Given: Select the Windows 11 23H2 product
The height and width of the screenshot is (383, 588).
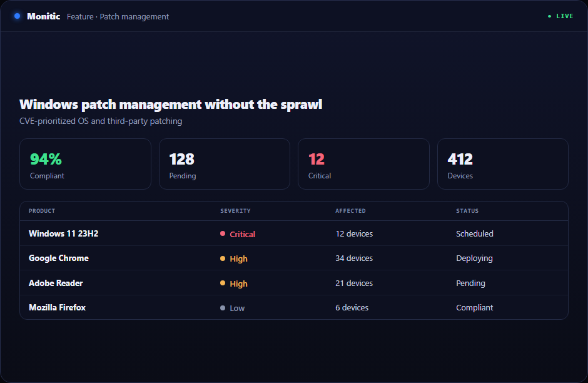Looking at the screenshot, I should pos(63,233).
